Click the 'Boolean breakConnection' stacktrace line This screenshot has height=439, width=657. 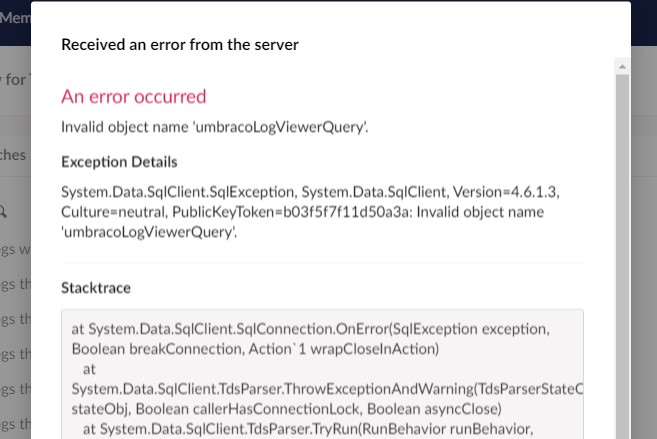coord(255,348)
